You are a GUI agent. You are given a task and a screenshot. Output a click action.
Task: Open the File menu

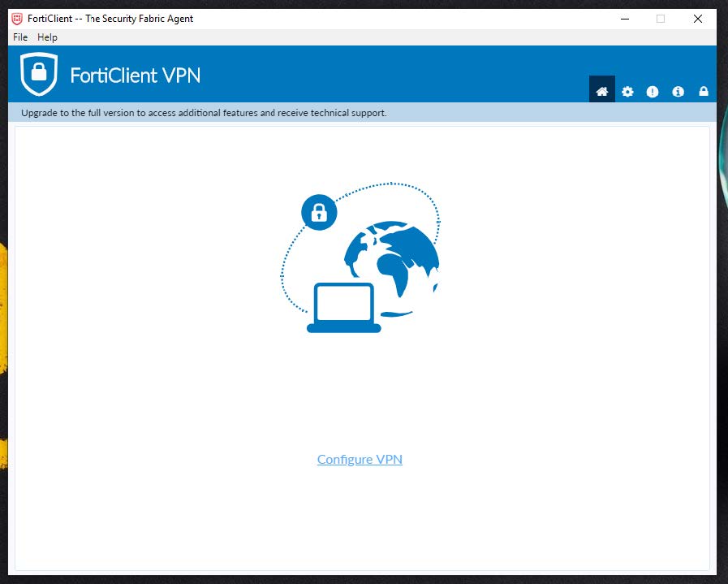20,37
